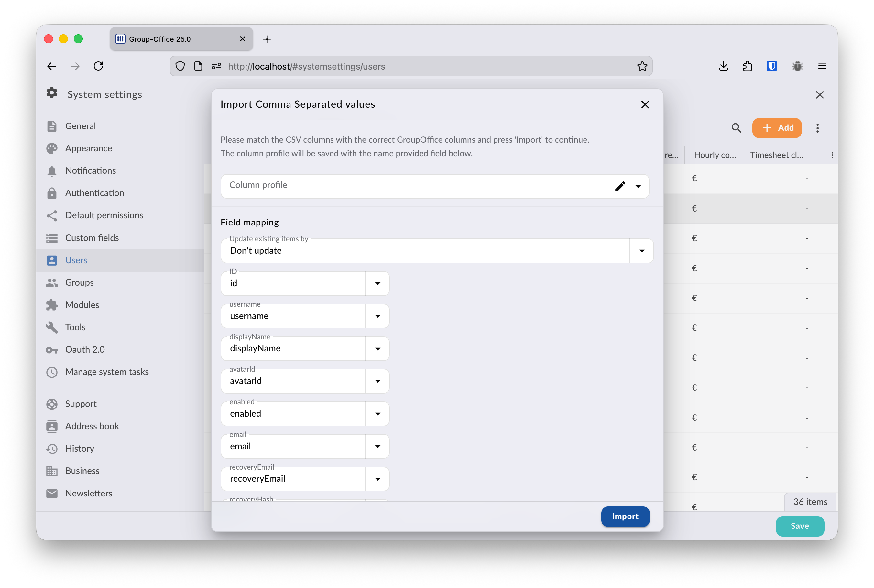Screen dimensions: 874x588
Task: Bookmark this page with star icon
Action: (642, 66)
